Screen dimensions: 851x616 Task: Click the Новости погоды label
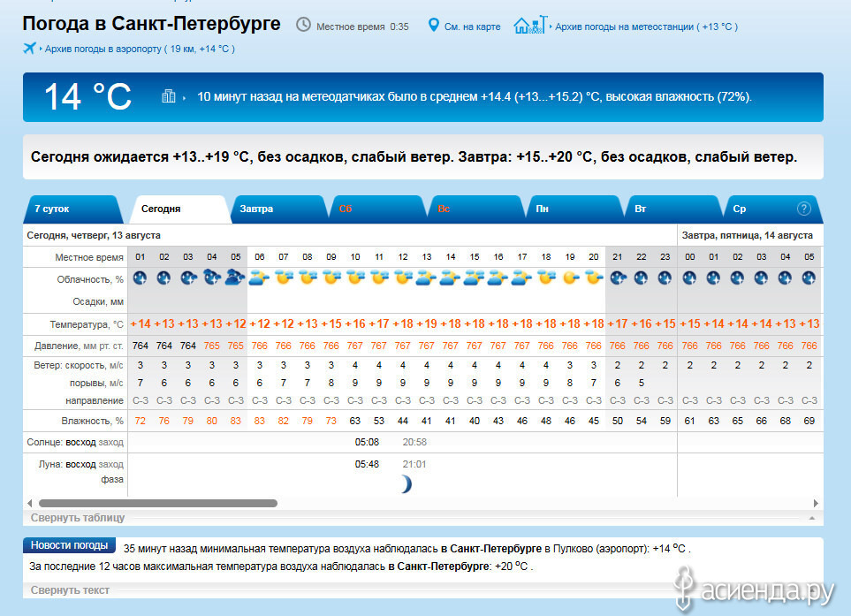69,545
